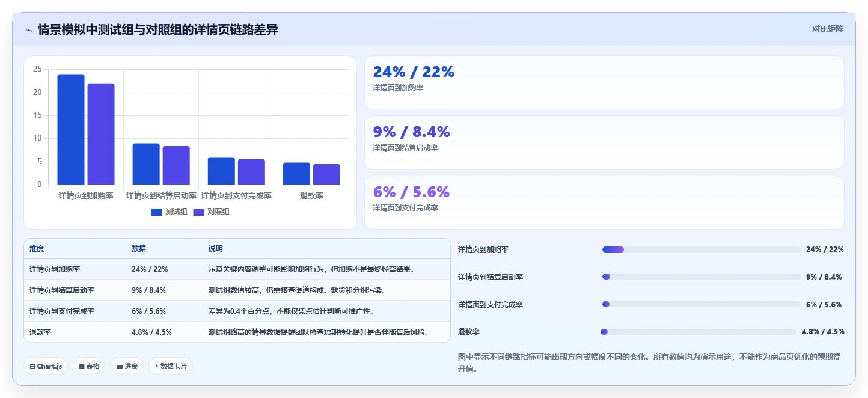868x398 pixels.
Task: Click the 详情页到结算启动率 progress bar
Action: pos(701,277)
